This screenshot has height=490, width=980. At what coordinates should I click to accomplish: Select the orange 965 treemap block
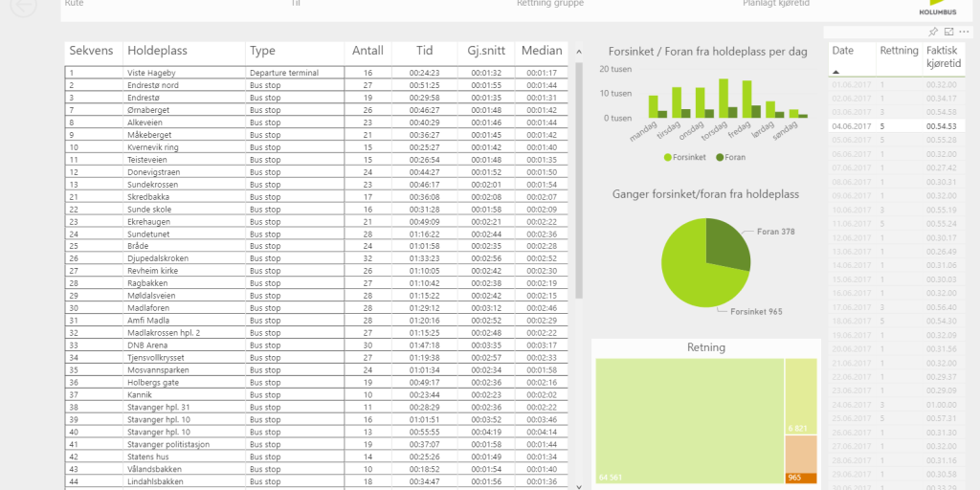801,479
